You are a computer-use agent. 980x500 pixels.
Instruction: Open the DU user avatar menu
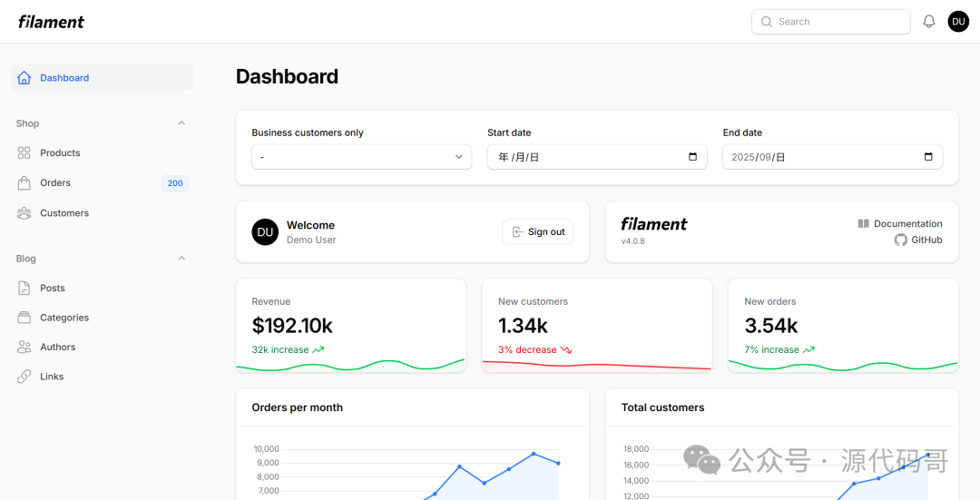pos(958,22)
